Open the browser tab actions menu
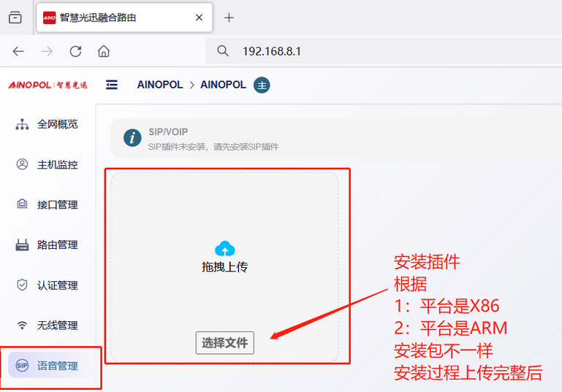 point(15,18)
